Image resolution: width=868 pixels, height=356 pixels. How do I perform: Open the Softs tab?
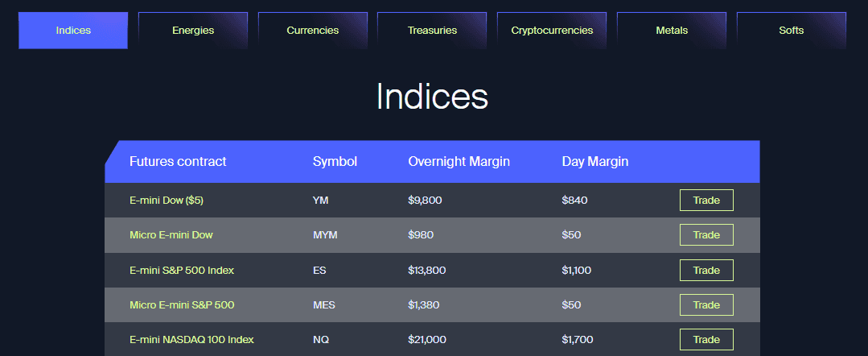coord(791,31)
